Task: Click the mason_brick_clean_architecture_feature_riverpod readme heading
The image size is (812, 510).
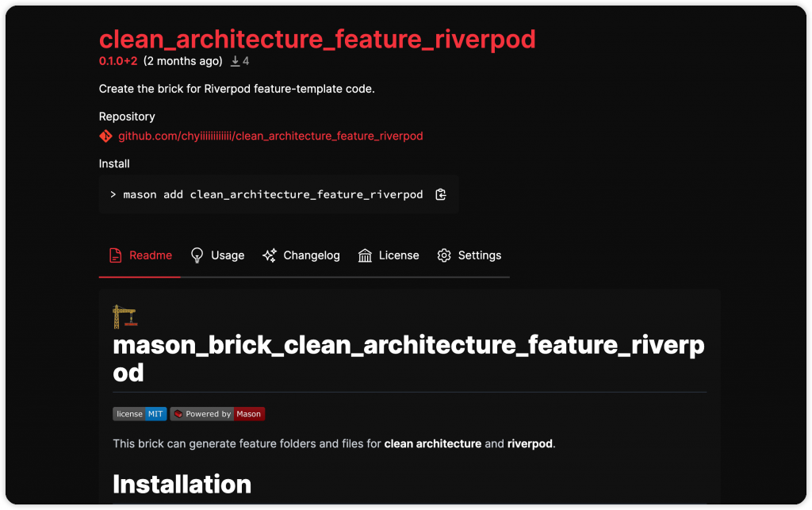Action: coord(408,359)
